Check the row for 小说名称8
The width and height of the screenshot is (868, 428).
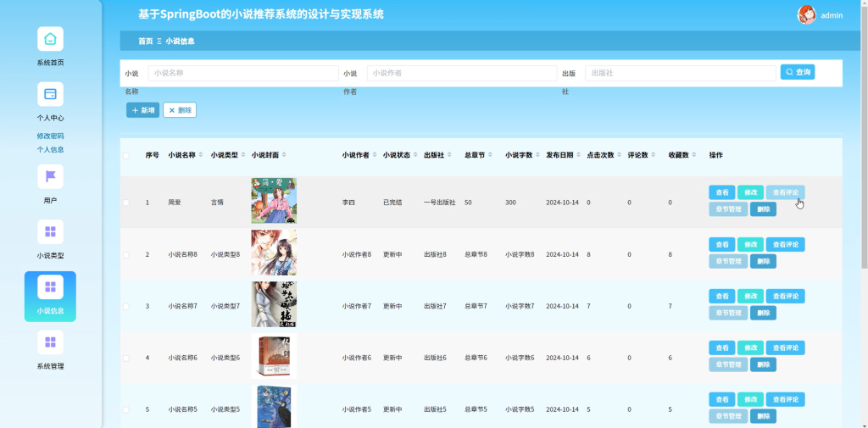[125, 255]
